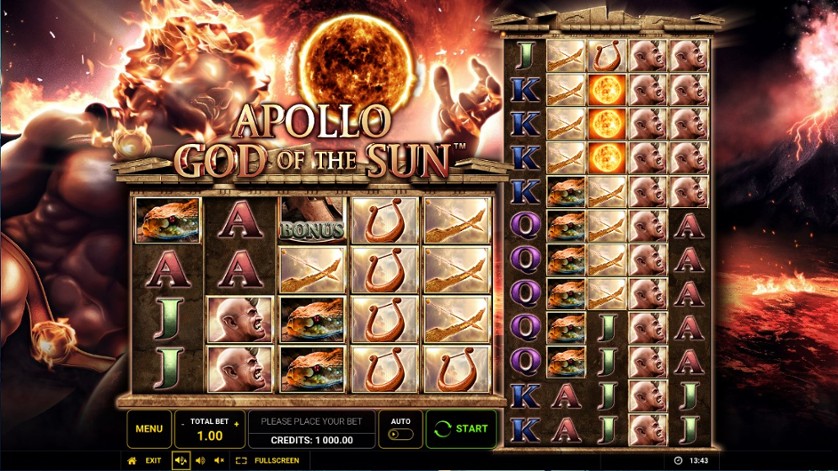Increase total bet with plus sign
This screenshot has height=471, width=838.
(236, 423)
